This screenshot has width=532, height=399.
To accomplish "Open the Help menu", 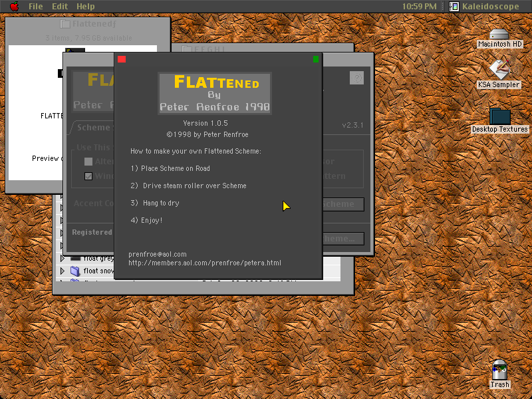I will tap(85, 6).
